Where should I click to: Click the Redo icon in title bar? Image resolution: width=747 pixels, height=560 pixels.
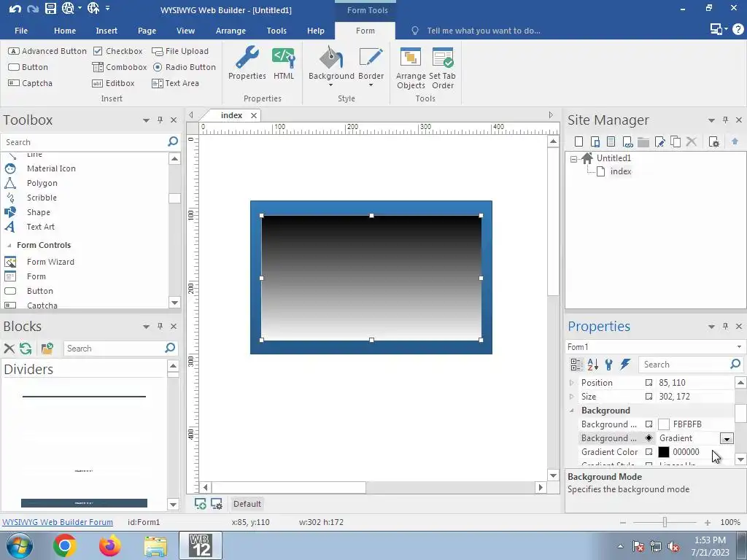32,9
